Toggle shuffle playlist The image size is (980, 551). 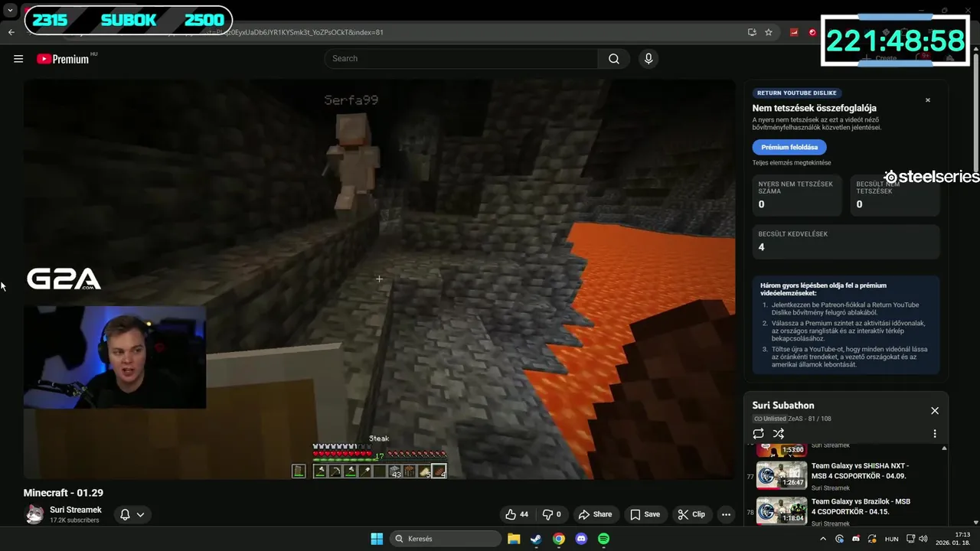pyautogui.click(x=779, y=433)
